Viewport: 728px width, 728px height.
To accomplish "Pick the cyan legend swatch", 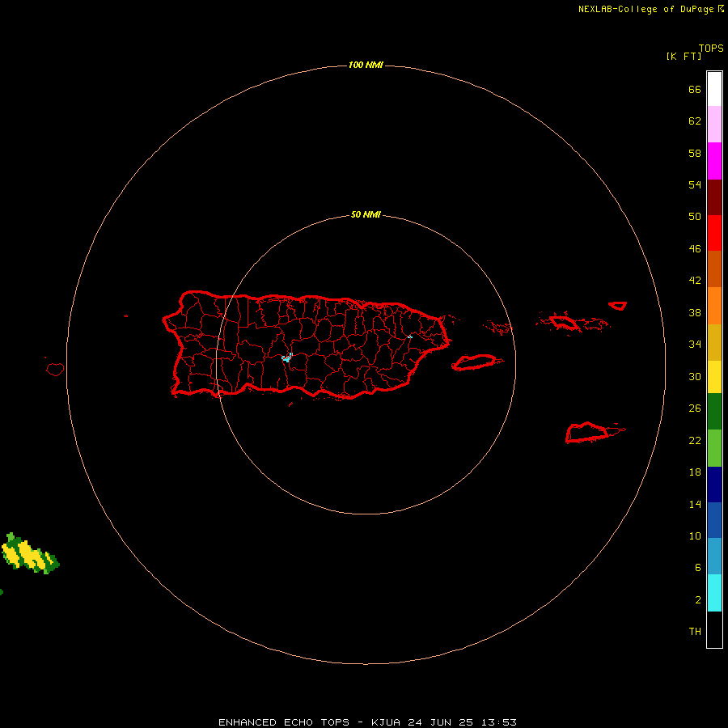I will click(x=714, y=593).
